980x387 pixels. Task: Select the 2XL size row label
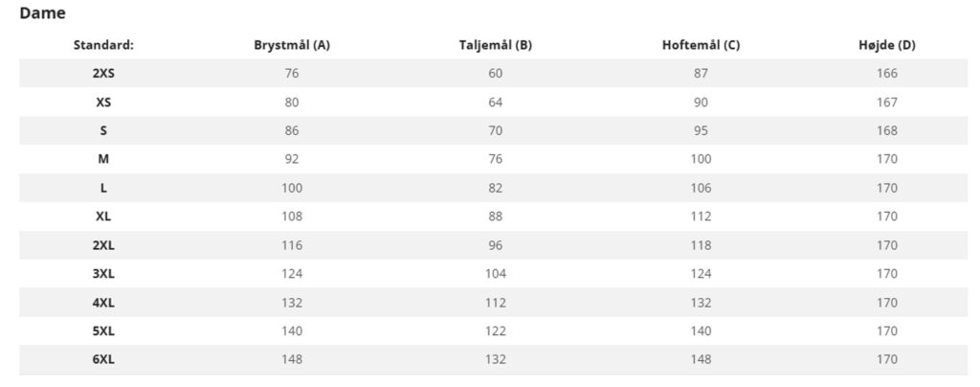coord(103,245)
